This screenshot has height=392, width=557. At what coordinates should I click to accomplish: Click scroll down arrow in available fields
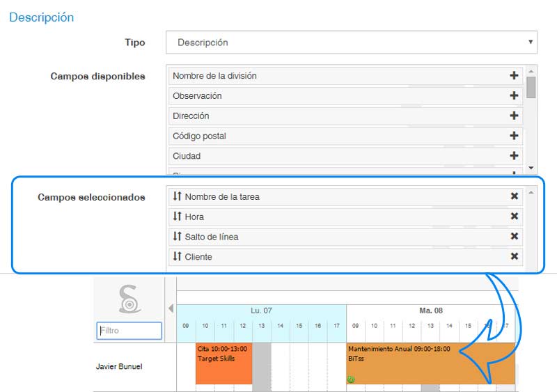pyautogui.click(x=531, y=168)
